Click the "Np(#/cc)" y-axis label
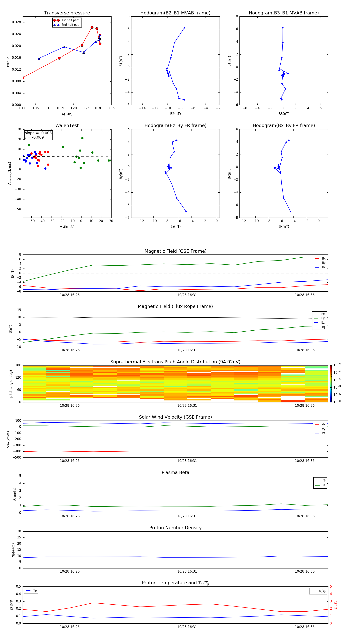 [x=13, y=550]
